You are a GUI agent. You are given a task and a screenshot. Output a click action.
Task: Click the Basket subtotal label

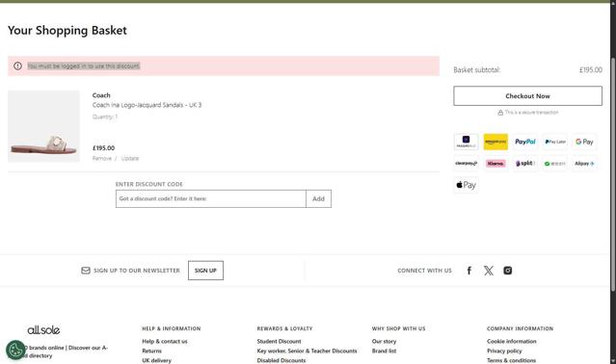click(477, 70)
